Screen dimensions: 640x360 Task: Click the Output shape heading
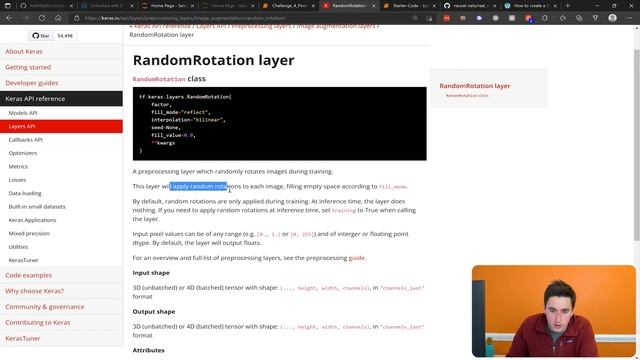154,311
